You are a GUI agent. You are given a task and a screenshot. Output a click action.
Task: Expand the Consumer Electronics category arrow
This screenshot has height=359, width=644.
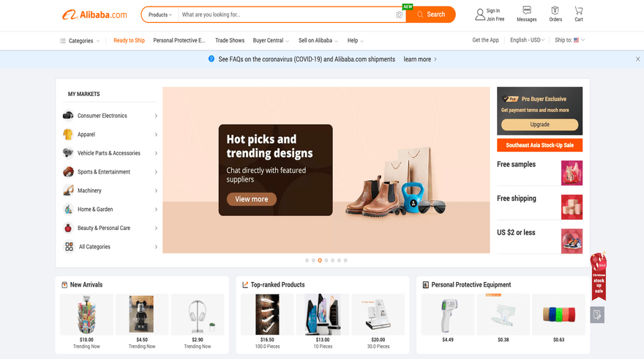(156, 116)
